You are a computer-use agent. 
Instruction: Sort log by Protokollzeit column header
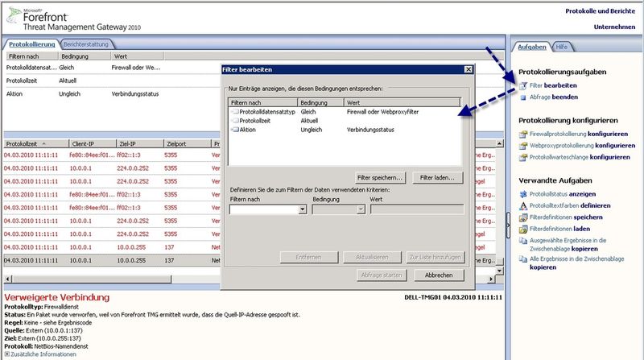(x=31, y=142)
